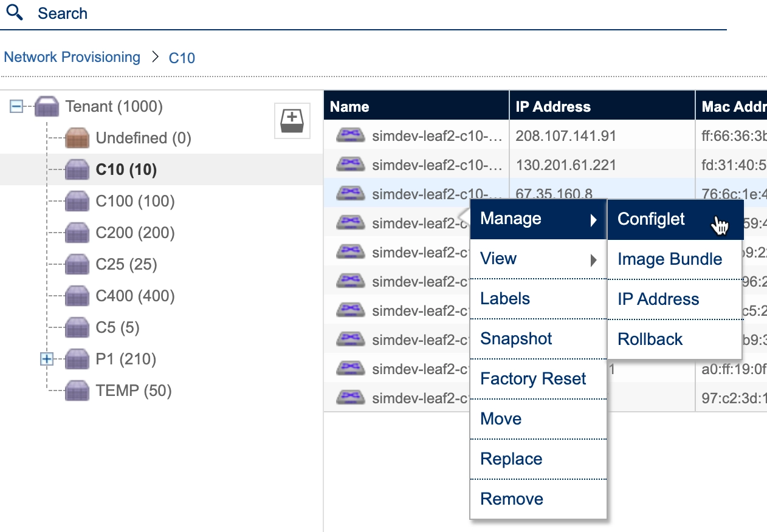Image resolution: width=767 pixels, height=532 pixels.
Task: Click switch icon for 208.107.141.91 device
Action: pos(350,136)
